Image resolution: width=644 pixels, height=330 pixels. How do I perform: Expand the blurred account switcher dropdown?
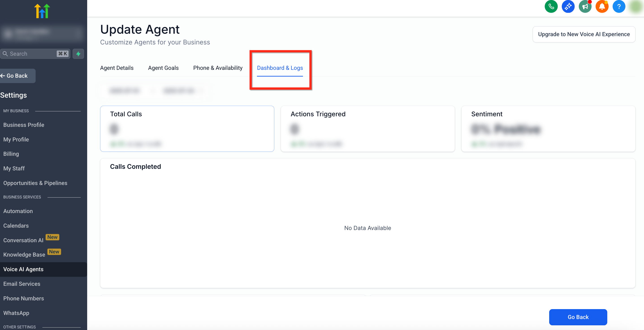click(42, 33)
